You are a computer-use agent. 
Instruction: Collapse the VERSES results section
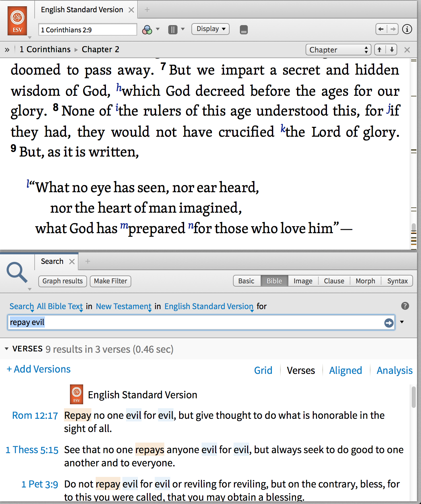coord(6,349)
